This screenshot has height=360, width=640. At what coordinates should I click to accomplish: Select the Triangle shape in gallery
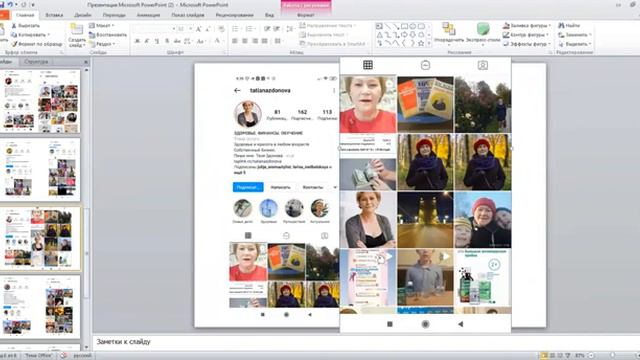click(x=379, y=35)
